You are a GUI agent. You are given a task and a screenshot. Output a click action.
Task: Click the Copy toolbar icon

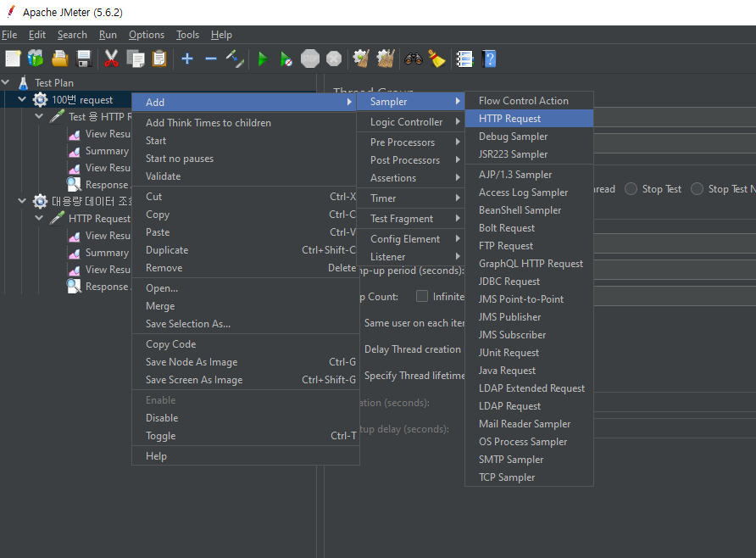(136, 59)
